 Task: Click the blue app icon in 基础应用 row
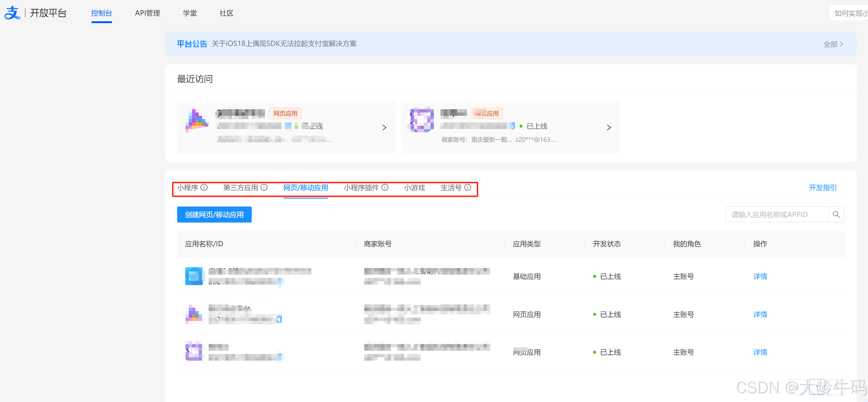coord(194,276)
